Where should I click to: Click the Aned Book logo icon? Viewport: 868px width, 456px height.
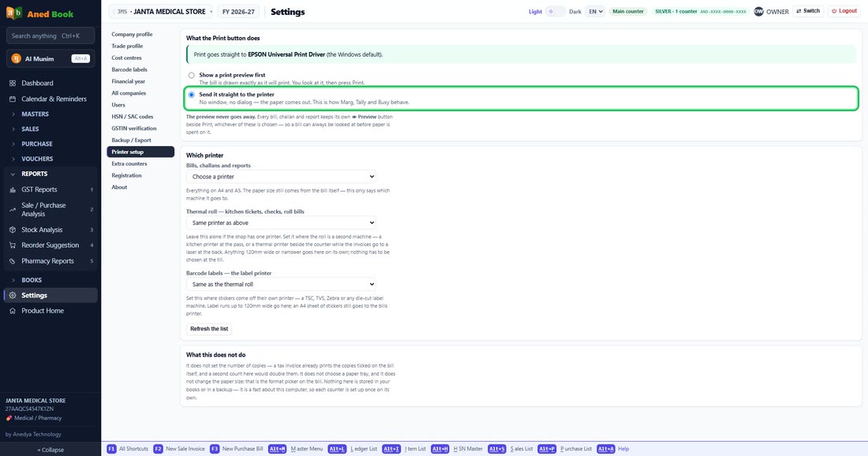(x=14, y=13)
